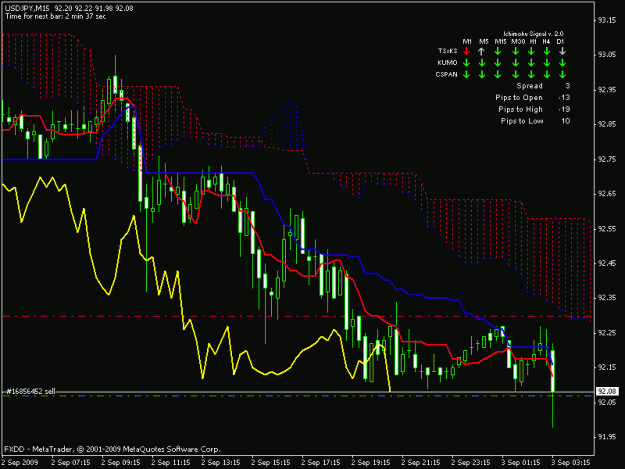The height and width of the screenshot is (469, 625).
Task: Click the 'Ichimoku Signal v. 2.0' title
Action: pos(533,34)
